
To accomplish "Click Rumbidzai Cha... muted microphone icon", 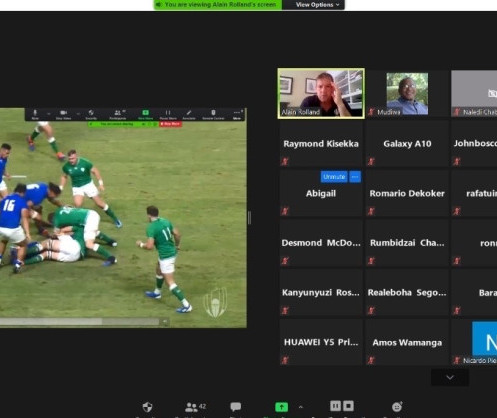I will (371, 260).
